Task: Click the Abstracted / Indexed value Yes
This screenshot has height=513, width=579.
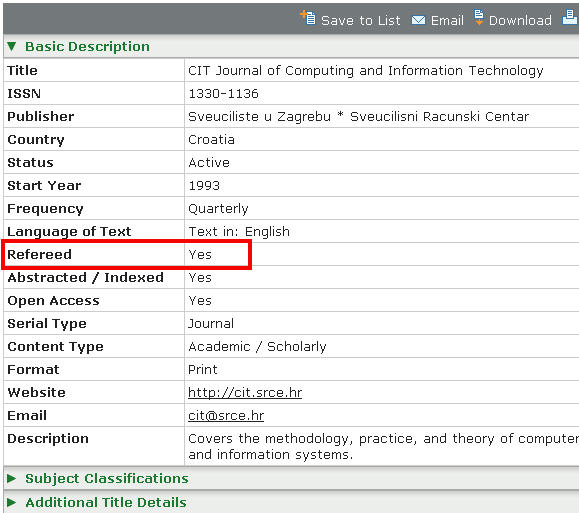Action: (200, 277)
